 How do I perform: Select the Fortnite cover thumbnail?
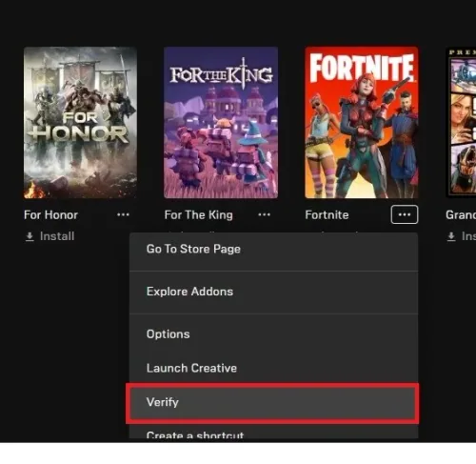[x=362, y=123]
